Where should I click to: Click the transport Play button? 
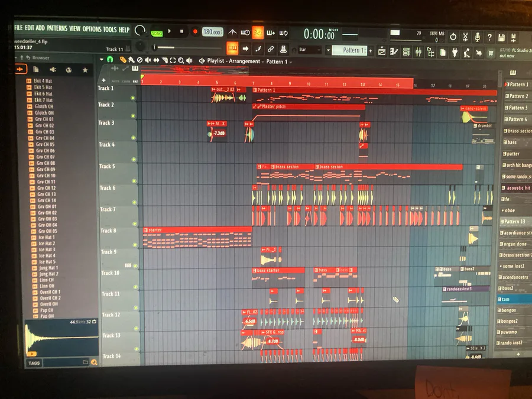click(169, 31)
